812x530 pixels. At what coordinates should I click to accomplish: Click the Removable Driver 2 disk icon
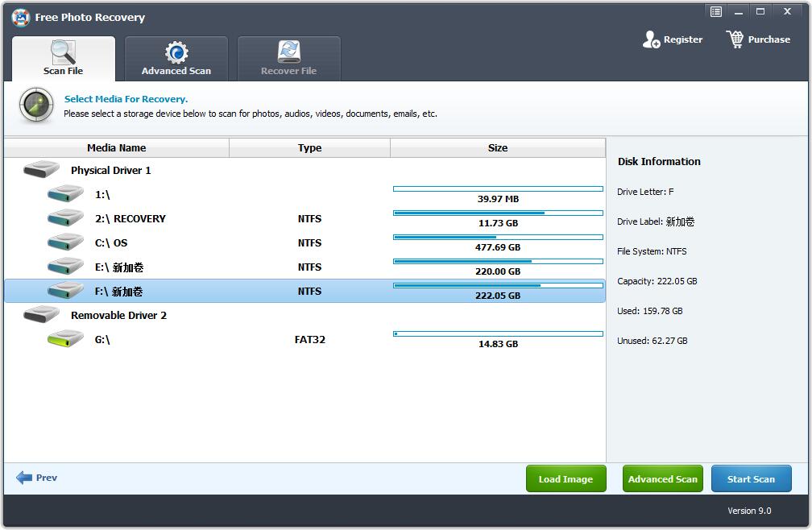point(41,314)
